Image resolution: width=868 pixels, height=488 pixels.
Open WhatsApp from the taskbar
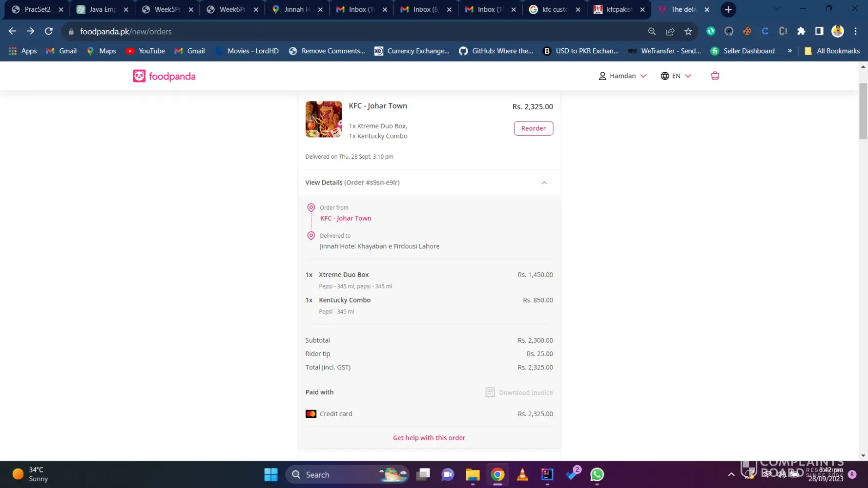pyautogui.click(x=597, y=474)
